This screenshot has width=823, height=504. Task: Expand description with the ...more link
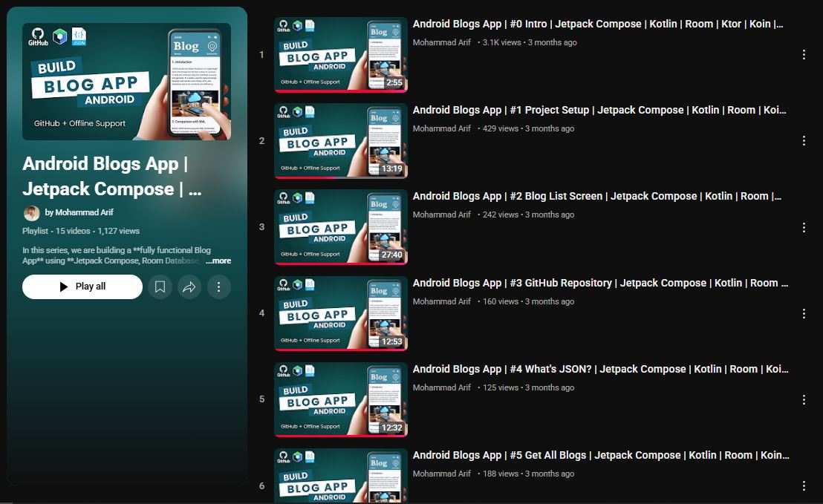(x=218, y=261)
